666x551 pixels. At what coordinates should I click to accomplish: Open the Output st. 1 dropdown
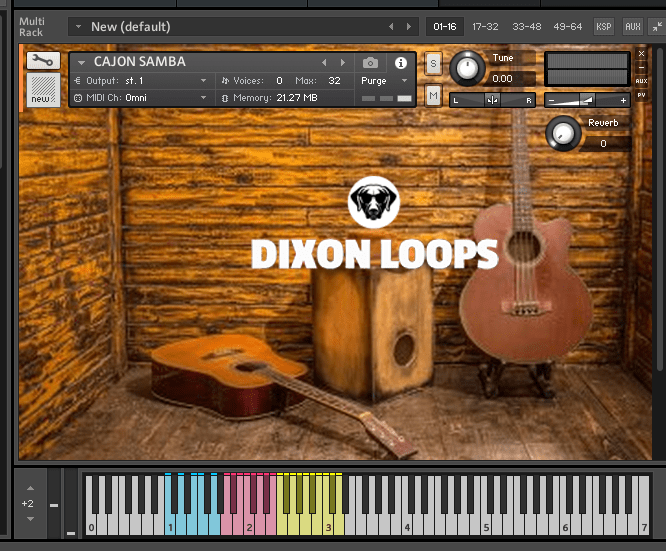(145, 80)
